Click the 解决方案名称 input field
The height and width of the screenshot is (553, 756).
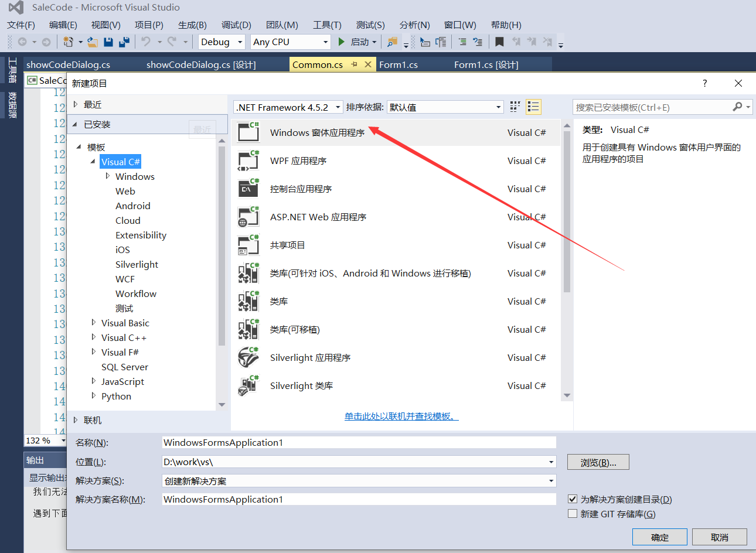click(359, 499)
